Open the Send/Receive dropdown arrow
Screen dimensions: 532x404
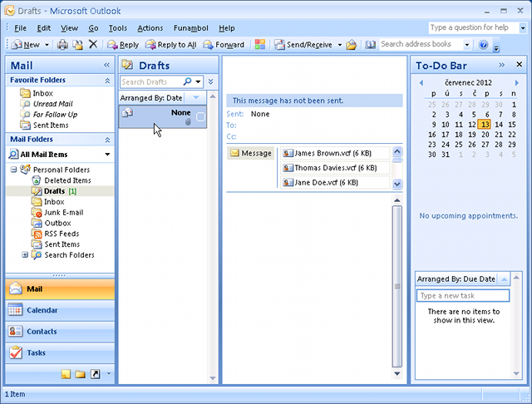(x=338, y=45)
